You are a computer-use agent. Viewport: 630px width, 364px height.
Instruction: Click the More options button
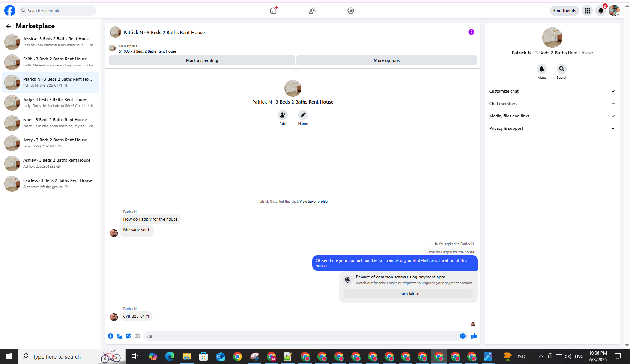point(386,60)
